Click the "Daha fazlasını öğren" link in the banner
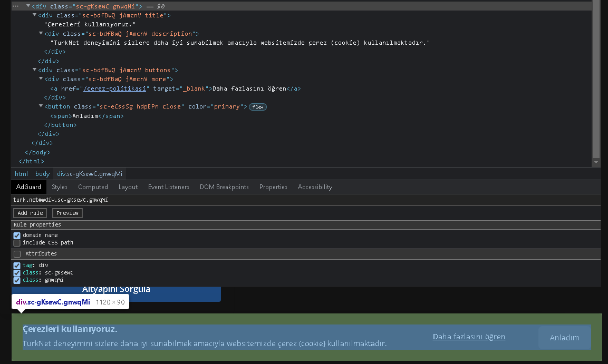This screenshot has width=608, height=364. click(468, 337)
